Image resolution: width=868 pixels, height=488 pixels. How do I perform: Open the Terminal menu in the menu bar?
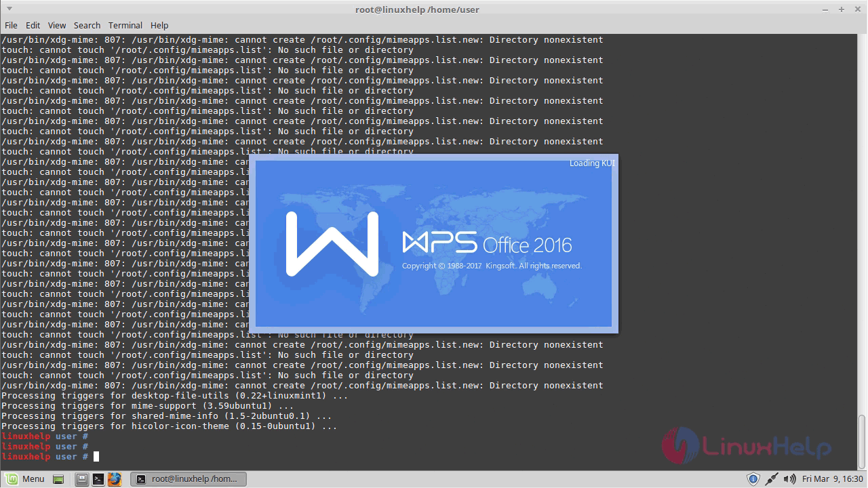125,25
